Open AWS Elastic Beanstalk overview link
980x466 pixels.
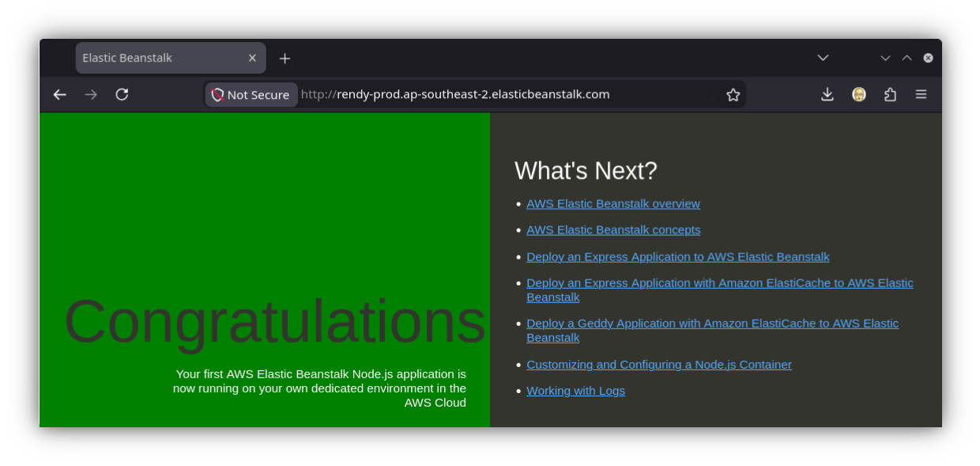[x=613, y=204]
